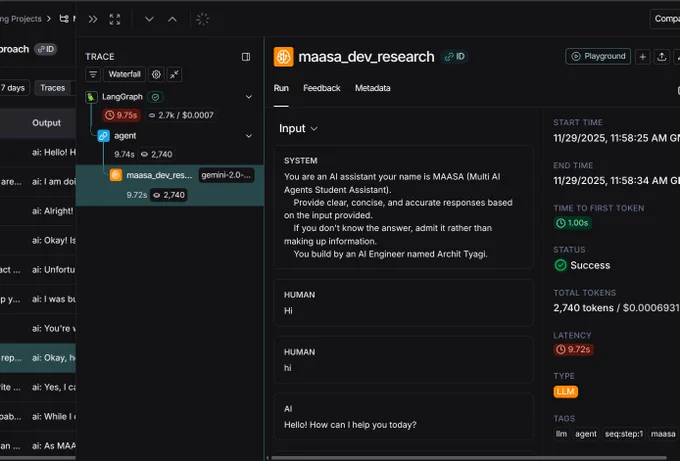The width and height of the screenshot is (680, 461).
Task: Open trace filter icon
Action: (x=93, y=74)
